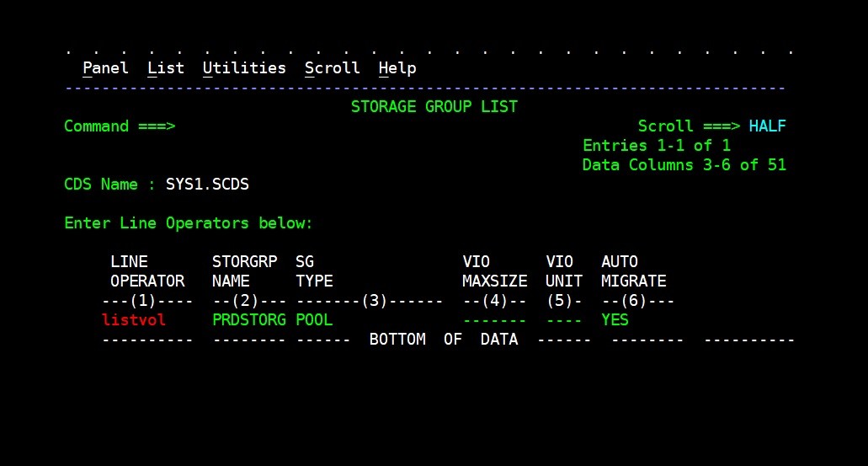The height and width of the screenshot is (466, 868).
Task: Click the Scroll amount field showing HALF
Action: tap(767, 126)
